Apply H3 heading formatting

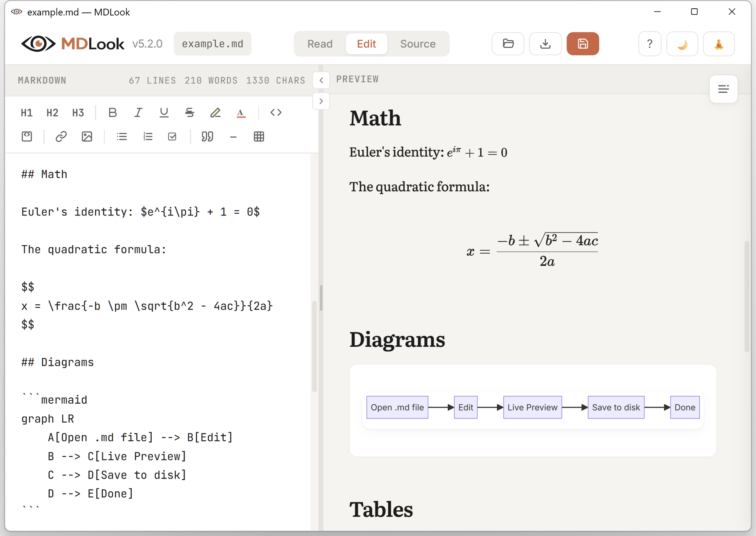(x=78, y=113)
